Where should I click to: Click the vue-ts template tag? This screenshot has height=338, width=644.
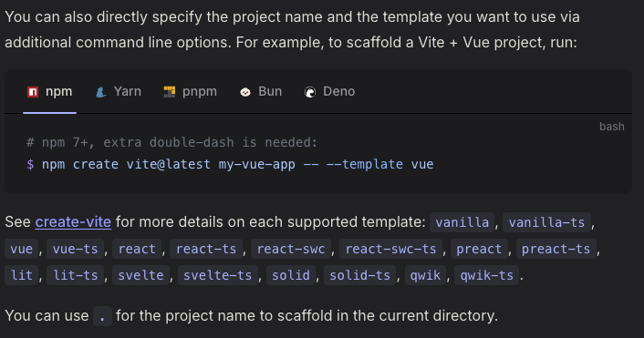pos(75,249)
